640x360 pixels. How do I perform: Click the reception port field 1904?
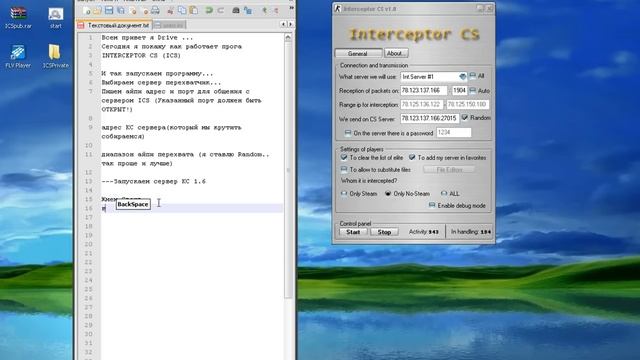click(x=459, y=90)
